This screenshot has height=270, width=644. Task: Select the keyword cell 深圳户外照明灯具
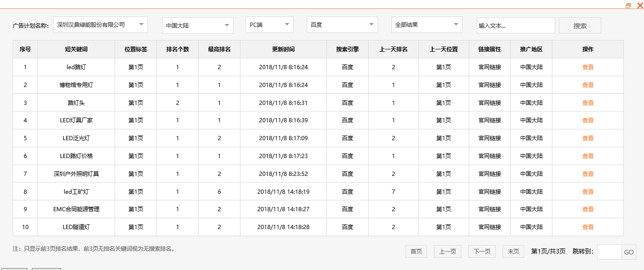[77, 174]
